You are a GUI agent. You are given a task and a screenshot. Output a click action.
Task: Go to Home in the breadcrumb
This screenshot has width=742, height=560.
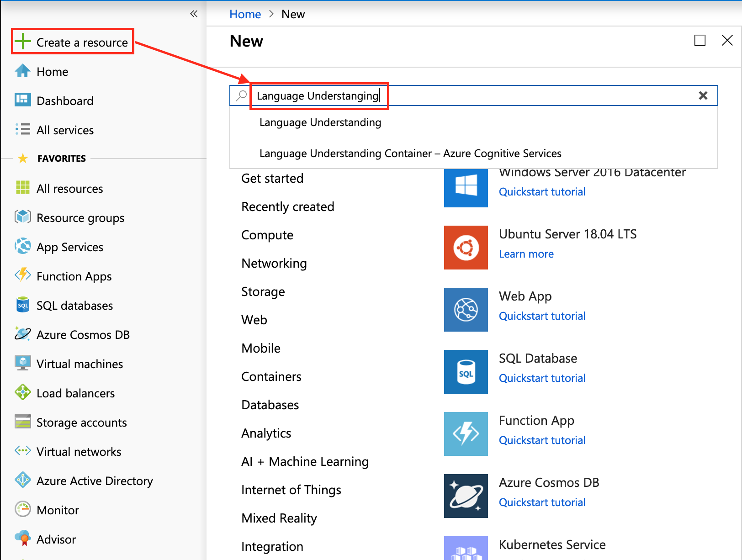[x=245, y=14]
